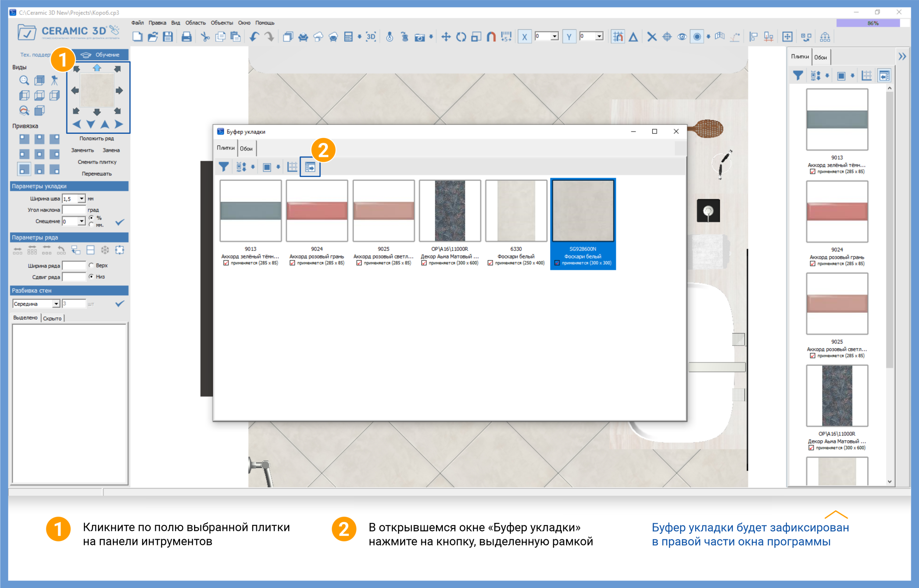Click the grid icon in Буфер укладки toolbar

point(292,167)
